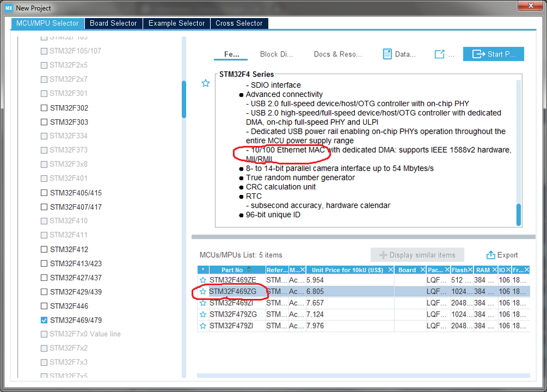Remove the Board column via its X
This screenshot has width=547, height=392.
pos(423,269)
